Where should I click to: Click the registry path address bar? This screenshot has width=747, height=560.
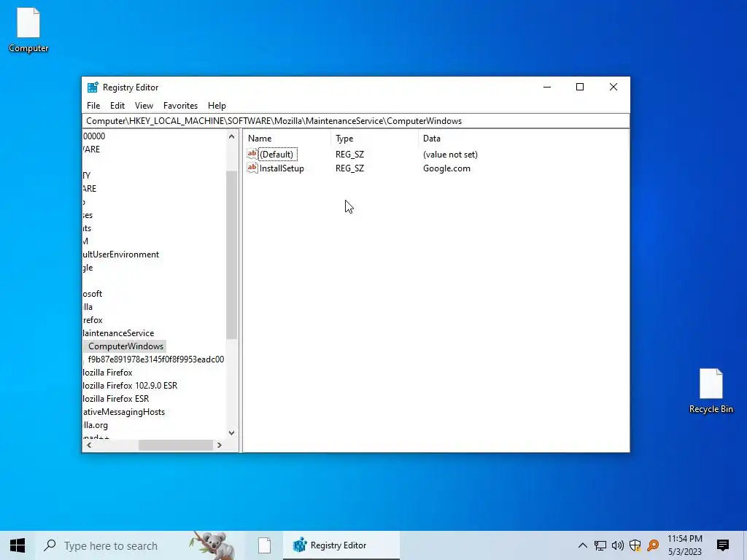pyautogui.click(x=355, y=121)
